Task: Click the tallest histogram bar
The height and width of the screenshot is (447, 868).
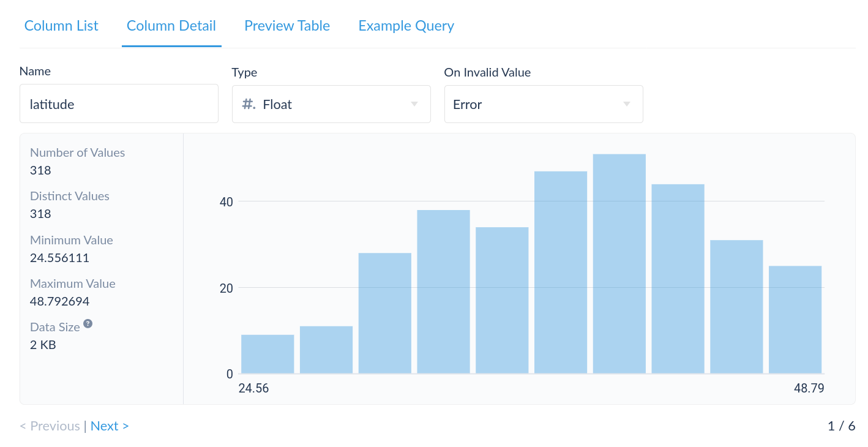Action: (x=619, y=263)
